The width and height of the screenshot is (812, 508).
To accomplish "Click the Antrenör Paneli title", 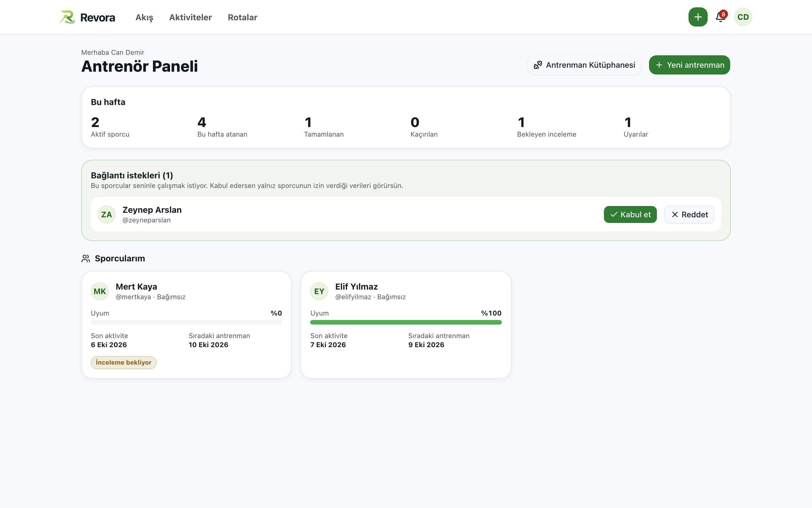I will (x=140, y=66).
